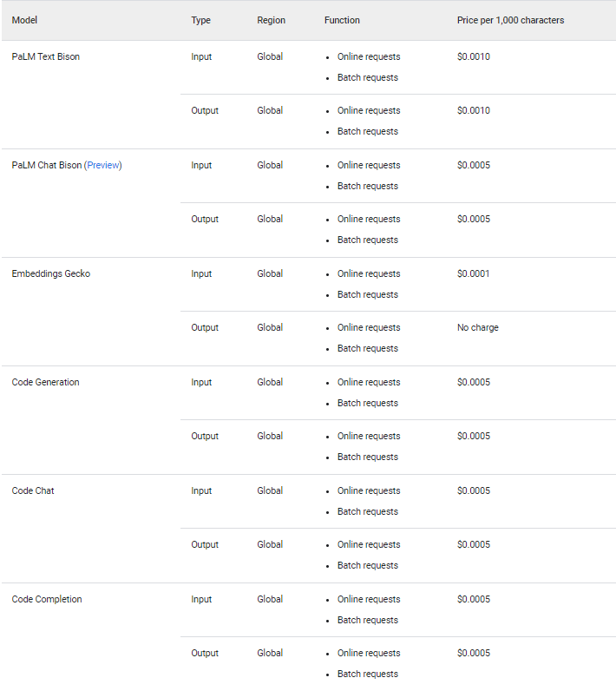Screen dimensions: 616x691
Task: Select the Input link for Code Completion
Action: coord(201,600)
